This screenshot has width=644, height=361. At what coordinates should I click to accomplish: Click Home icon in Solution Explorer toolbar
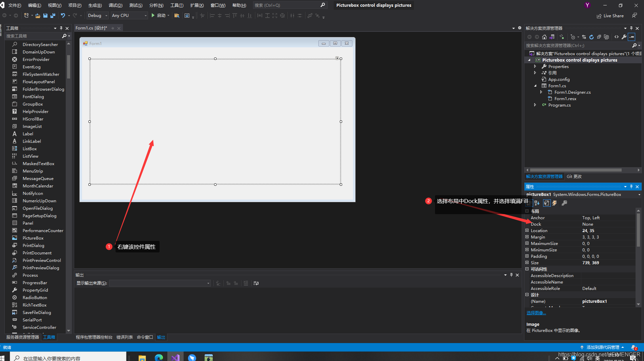544,37
